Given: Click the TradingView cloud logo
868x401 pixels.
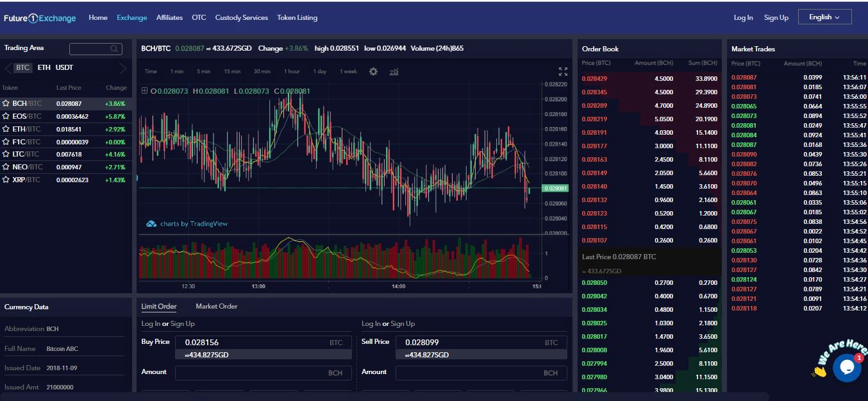Looking at the screenshot, I should [151, 224].
